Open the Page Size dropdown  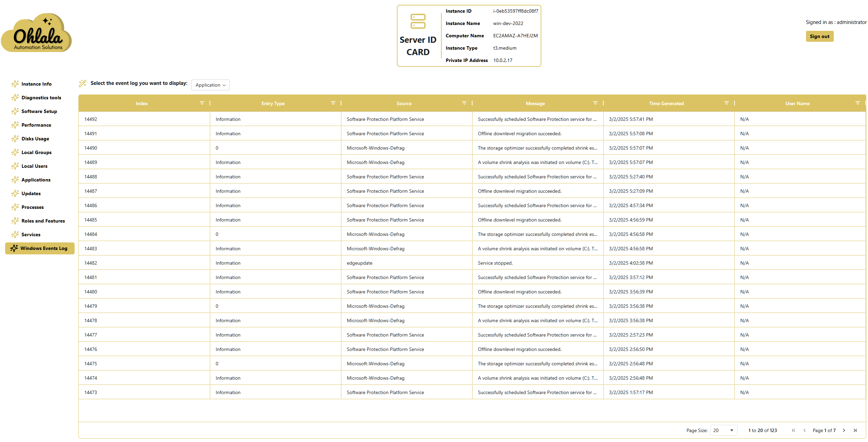click(724, 430)
